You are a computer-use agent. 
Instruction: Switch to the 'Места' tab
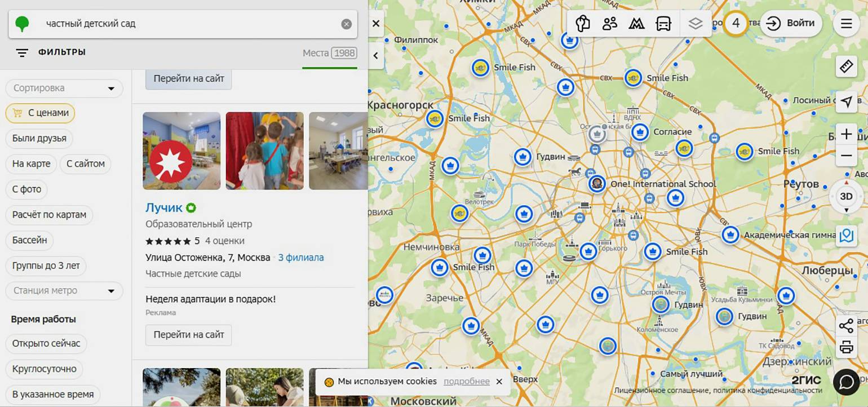click(x=329, y=53)
